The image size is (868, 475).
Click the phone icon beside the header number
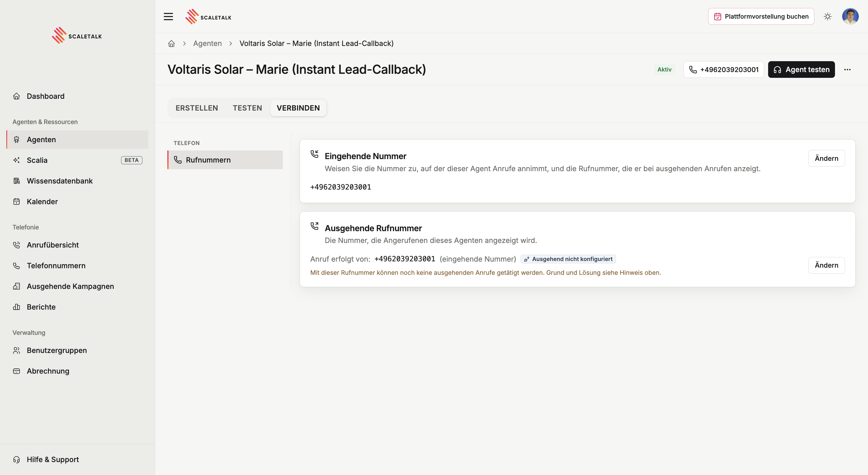(693, 70)
